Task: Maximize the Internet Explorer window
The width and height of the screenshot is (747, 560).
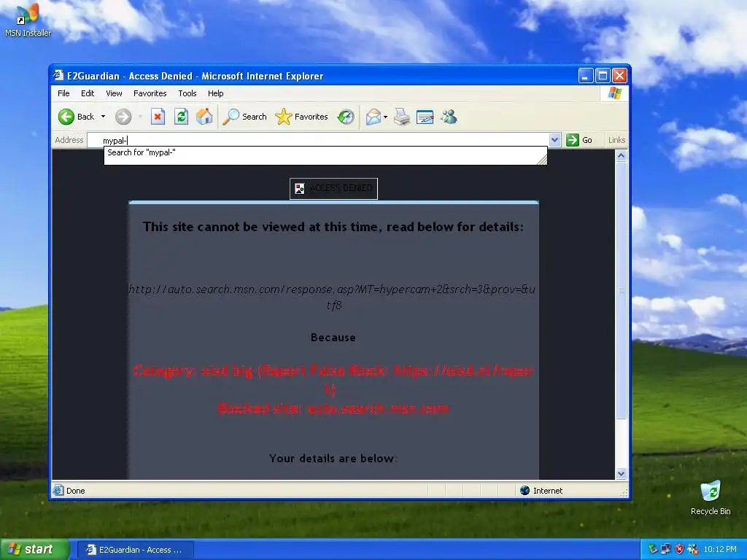Action: pos(603,75)
